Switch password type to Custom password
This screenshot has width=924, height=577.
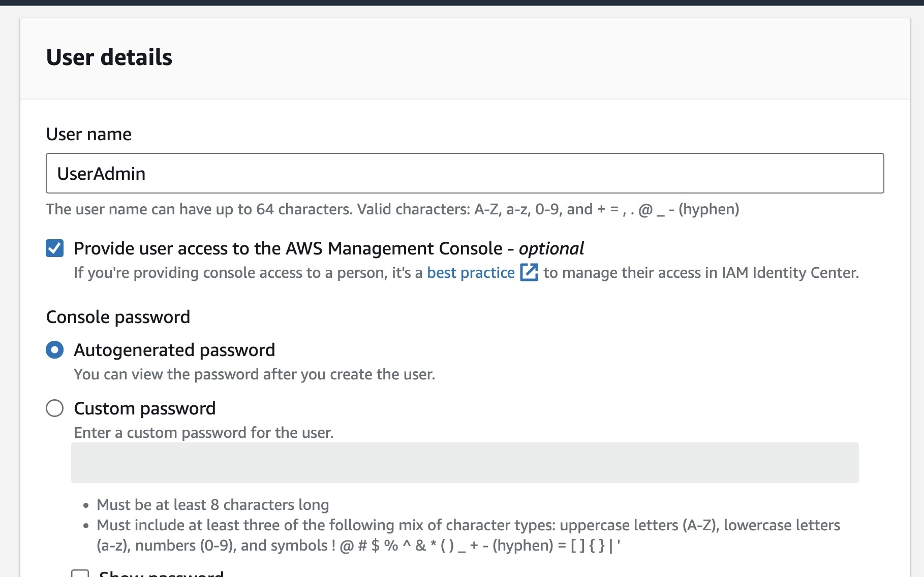click(x=54, y=408)
